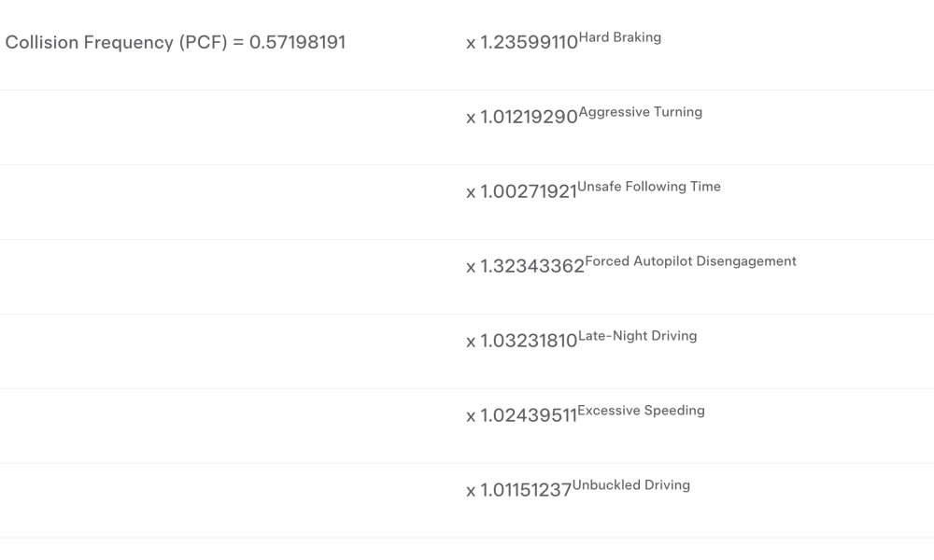Click the Hard Braking exponent label
Viewport: 934px width, 560px height.
(619, 37)
